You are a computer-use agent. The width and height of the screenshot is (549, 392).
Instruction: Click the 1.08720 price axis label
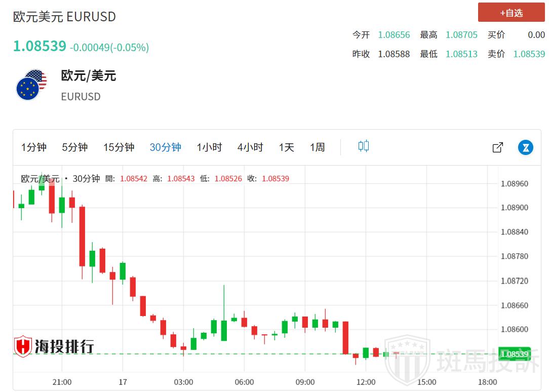pyautogui.click(x=514, y=281)
